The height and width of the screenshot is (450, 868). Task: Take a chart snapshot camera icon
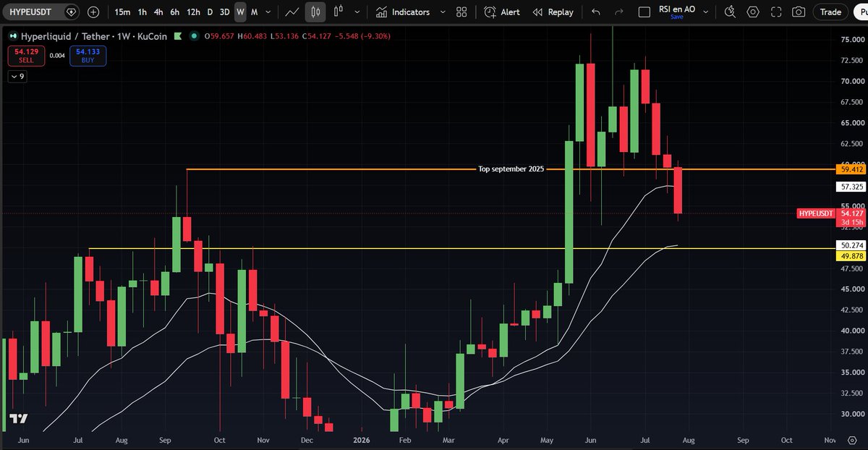click(798, 12)
